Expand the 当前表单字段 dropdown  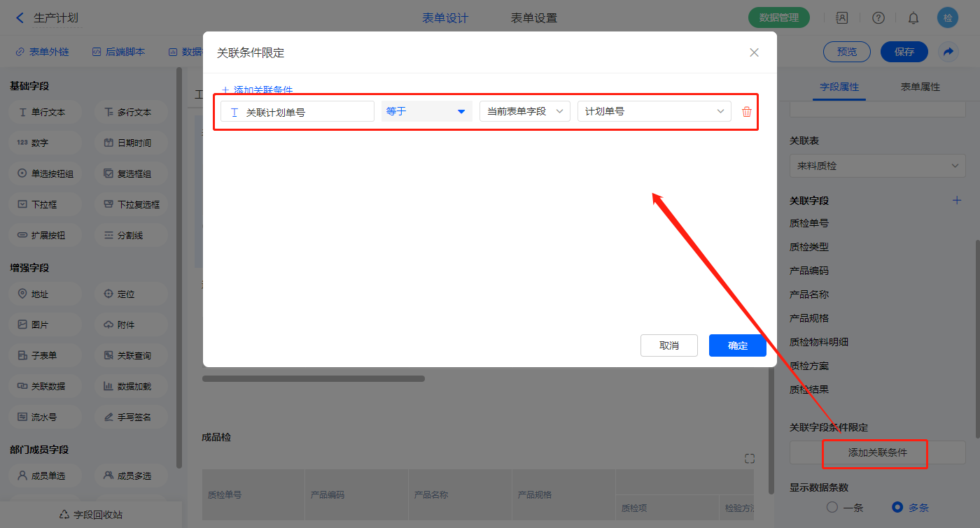(524, 111)
